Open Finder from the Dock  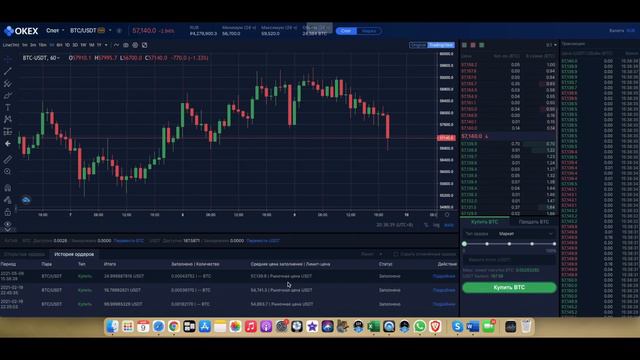click(112, 327)
